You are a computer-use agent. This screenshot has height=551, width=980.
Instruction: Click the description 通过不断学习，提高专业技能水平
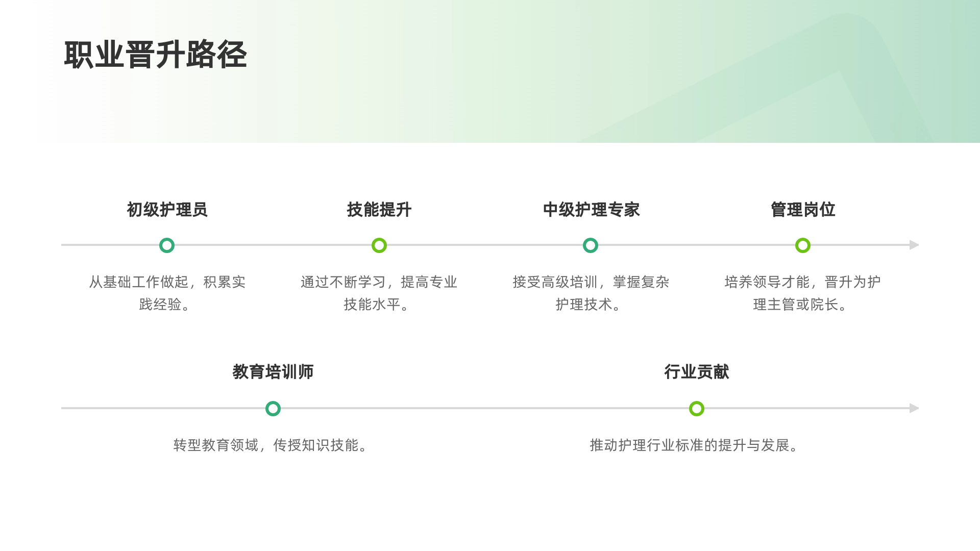[379, 293]
